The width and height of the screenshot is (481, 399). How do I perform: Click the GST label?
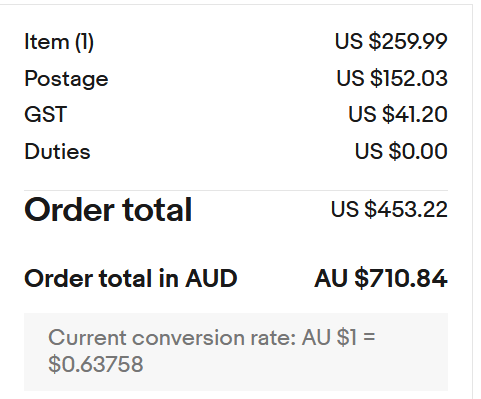pyautogui.click(x=46, y=114)
